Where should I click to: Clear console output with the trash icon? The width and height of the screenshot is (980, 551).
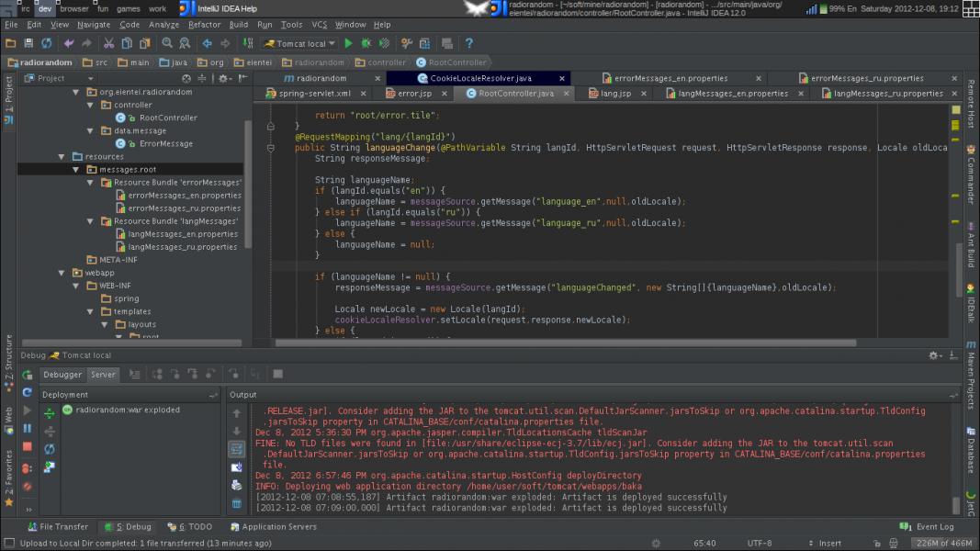237,503
